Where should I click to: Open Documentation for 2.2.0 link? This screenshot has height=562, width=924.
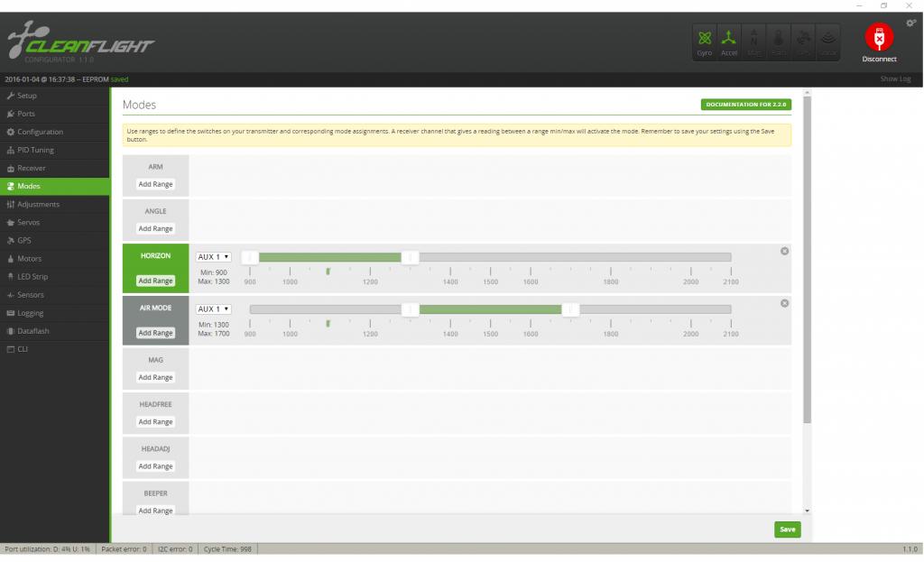[745, 105]
